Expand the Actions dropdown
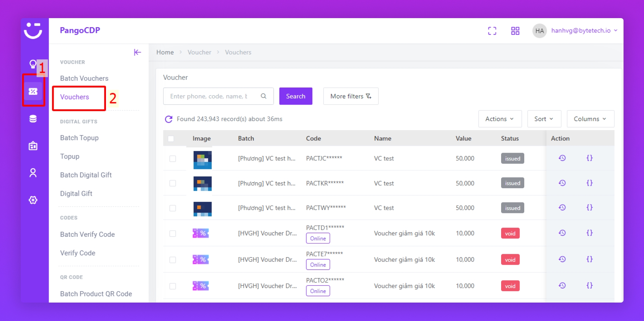 click(499, 119)
